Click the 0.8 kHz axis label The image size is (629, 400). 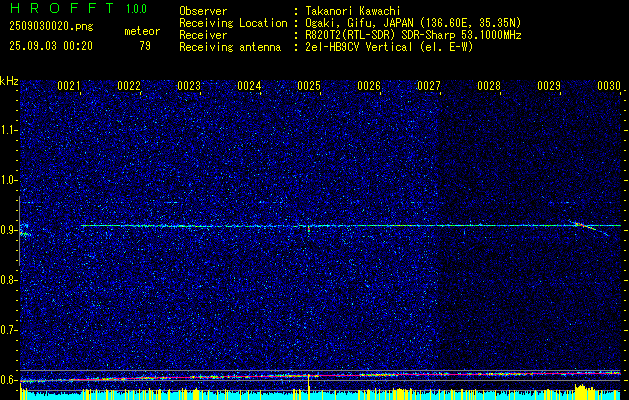click(x=8, y=280)
